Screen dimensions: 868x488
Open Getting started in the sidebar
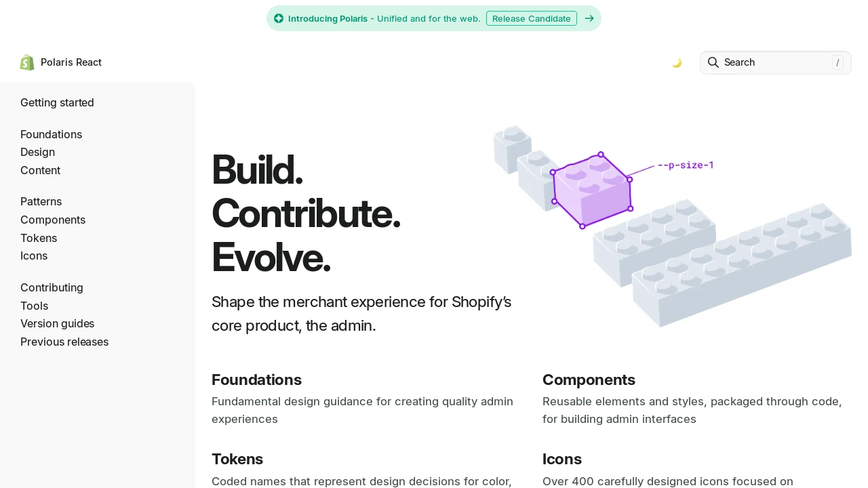[57, 102]
